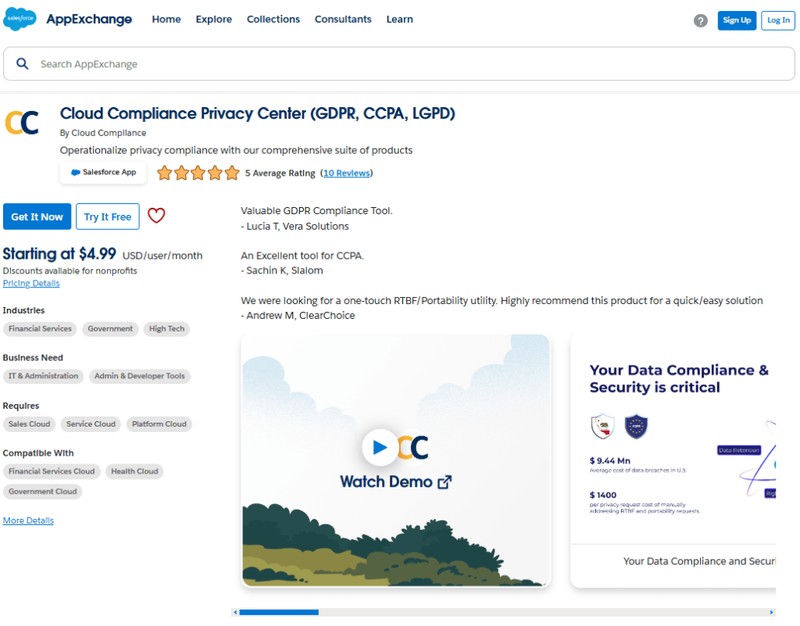Screen dimensions: 800x626
Task: Select the Financial Services Cloud tag
Action: [x=52, y=471]
